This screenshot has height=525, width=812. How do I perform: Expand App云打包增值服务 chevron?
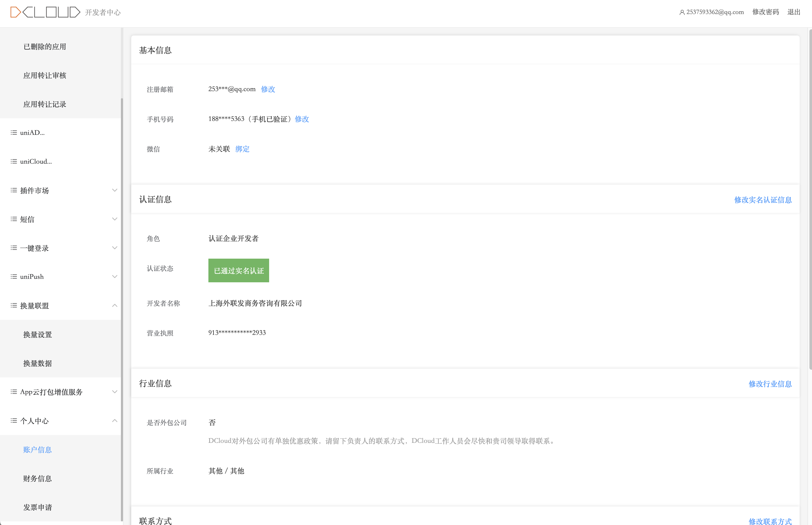click(x=115, y=392)
